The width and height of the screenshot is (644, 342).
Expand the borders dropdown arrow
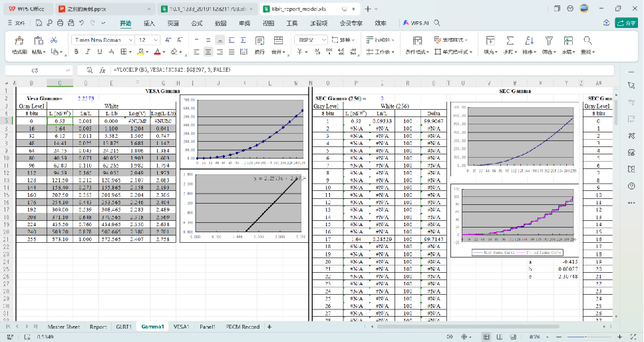coord(130,52)
